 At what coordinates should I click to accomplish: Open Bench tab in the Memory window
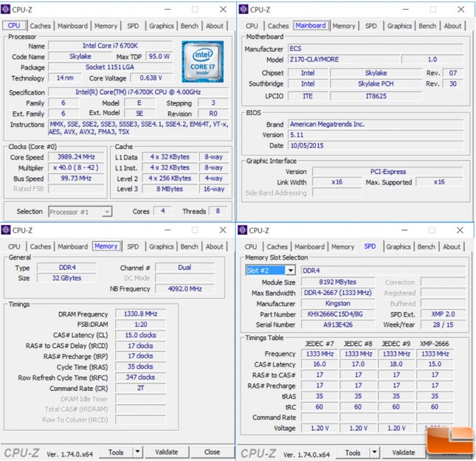(x=189, y=247)
